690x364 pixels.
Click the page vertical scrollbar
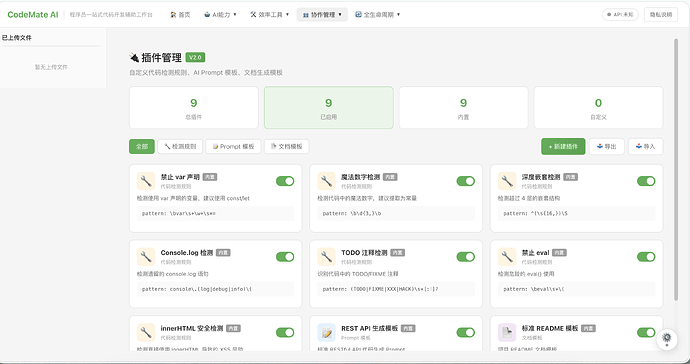pos(676,169)
